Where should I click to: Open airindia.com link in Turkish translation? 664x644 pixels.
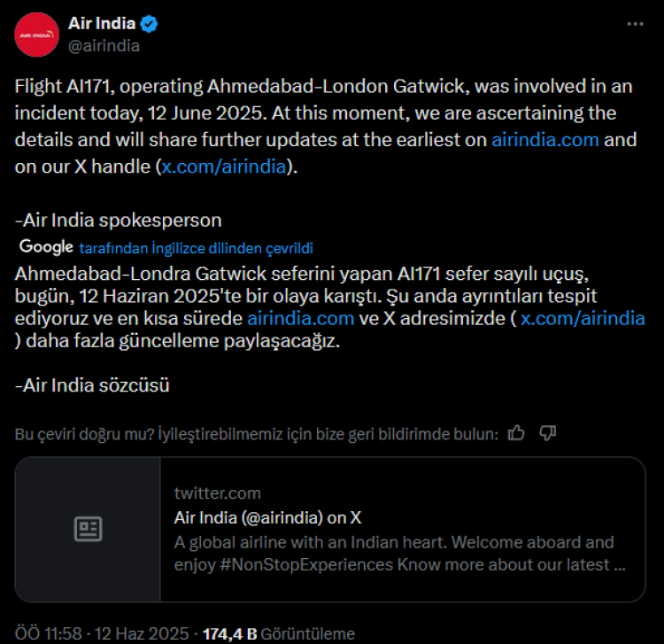(301, 317)
